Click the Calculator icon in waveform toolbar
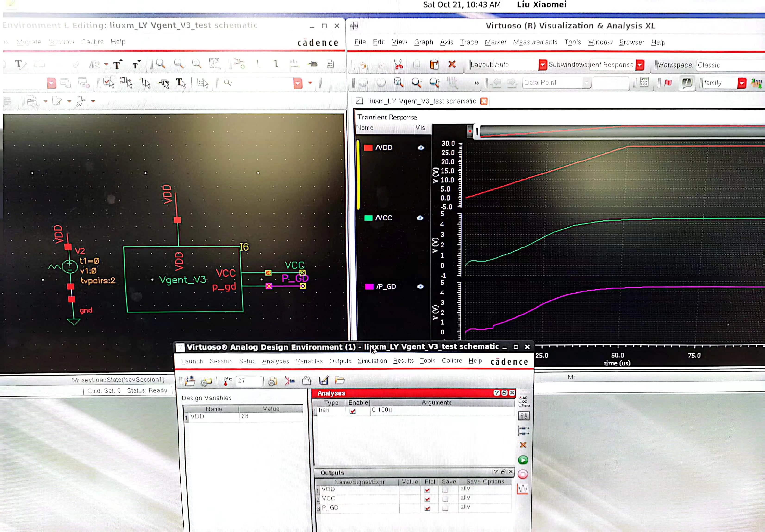This screenshot has height=532, width=765. pos(644,82)
